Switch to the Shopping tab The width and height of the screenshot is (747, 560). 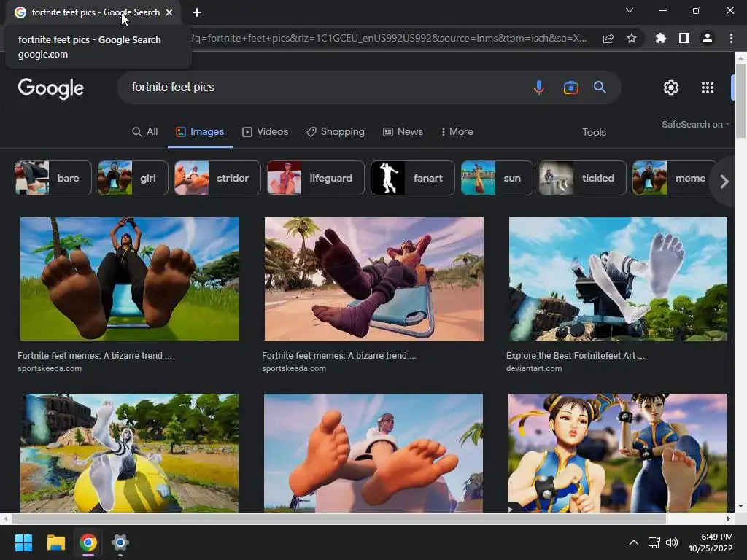tap(336, 132)
